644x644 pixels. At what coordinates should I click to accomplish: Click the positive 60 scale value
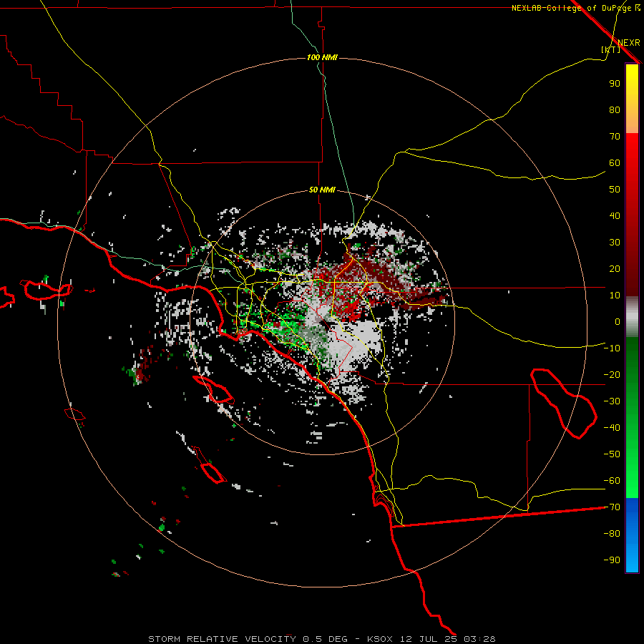[x=615, y=163]
